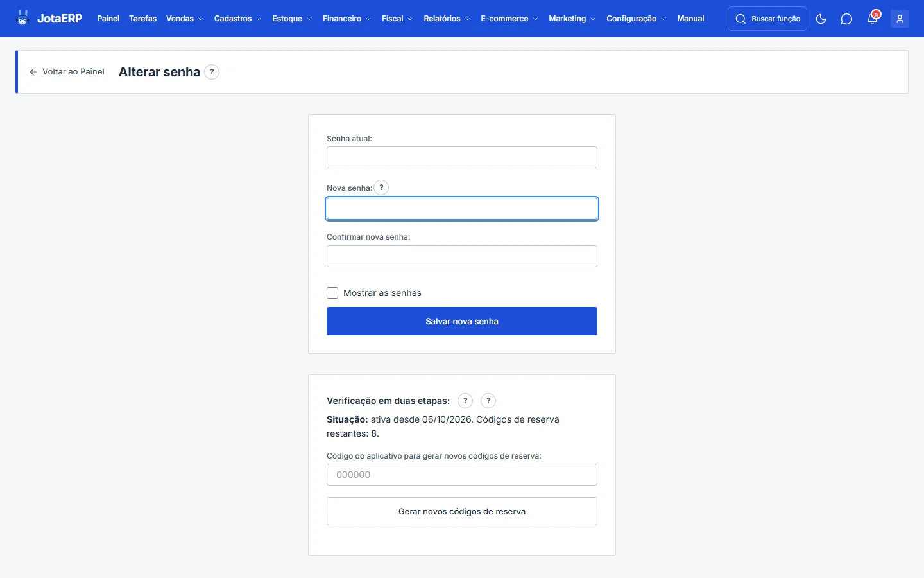
Task: Expand the Vendas menu dropdown
Action: tap(185, 19)
